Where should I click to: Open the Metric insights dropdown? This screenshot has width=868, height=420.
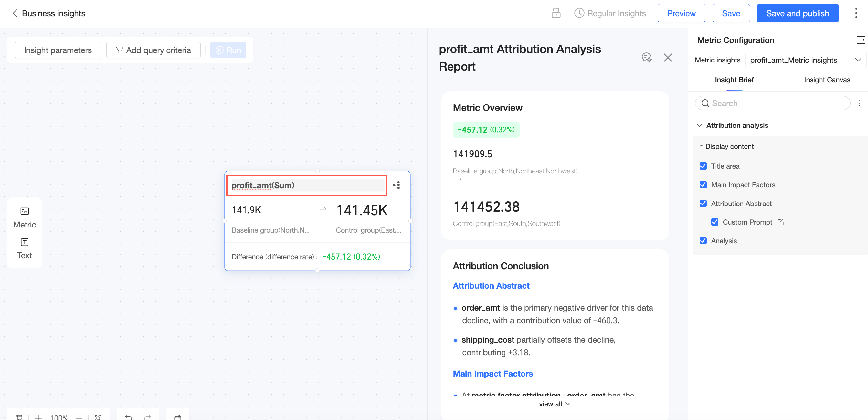click(805, 60)
